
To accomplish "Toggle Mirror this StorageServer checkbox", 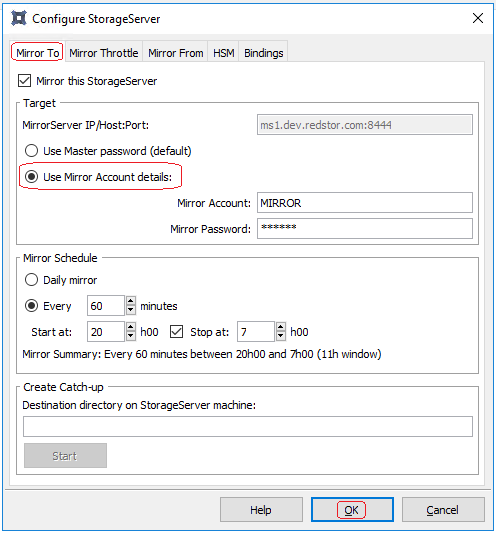I will [25, 81].
